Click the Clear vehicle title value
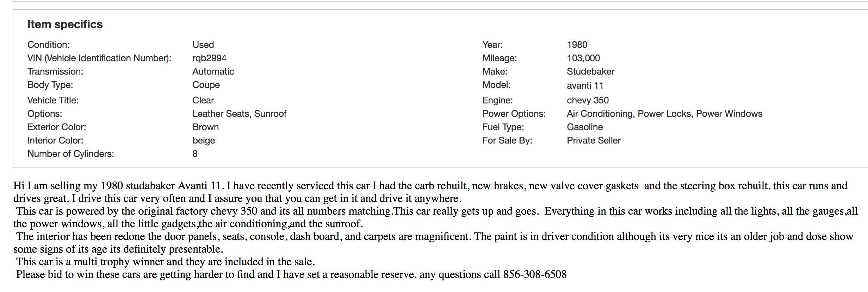 click(203, 100)
